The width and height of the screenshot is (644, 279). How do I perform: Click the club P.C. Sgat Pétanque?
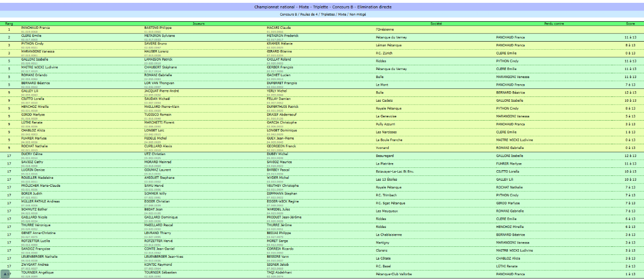tap(391, 203)
